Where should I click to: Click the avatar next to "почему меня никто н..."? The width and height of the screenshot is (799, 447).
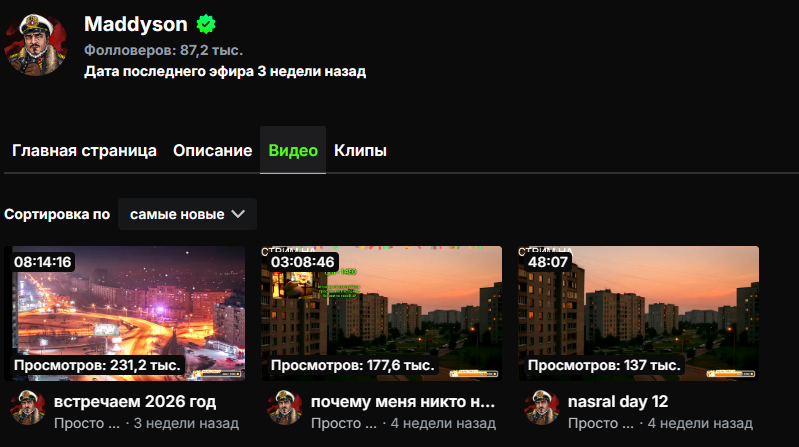click(285, 407)
